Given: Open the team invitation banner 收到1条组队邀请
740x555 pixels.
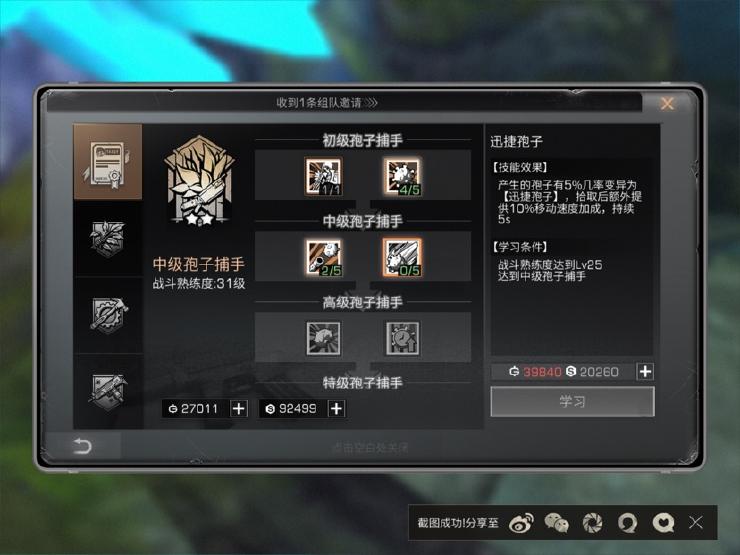Looking at the screenshot, I should coord(327,103).
